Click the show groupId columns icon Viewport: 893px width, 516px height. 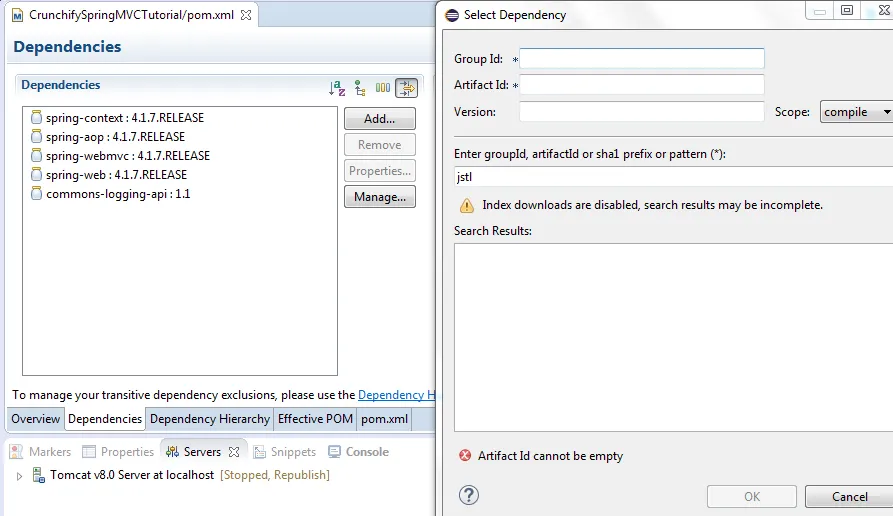tap(383, 88)
